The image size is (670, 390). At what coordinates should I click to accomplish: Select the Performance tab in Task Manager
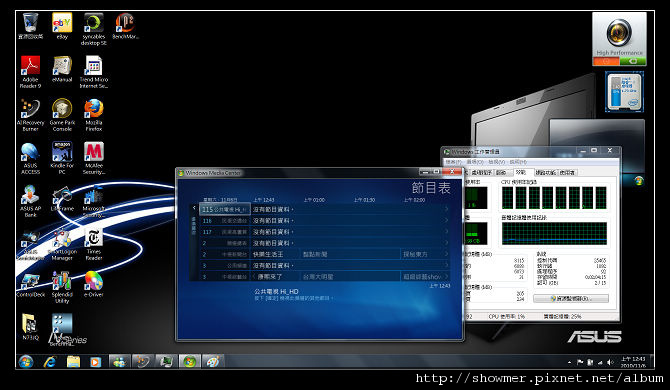click(x=520, y=172)
